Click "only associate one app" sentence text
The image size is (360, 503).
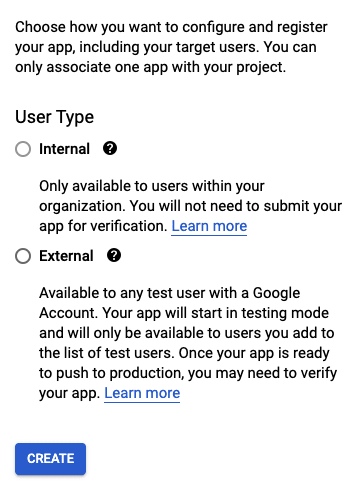(91, 67)
